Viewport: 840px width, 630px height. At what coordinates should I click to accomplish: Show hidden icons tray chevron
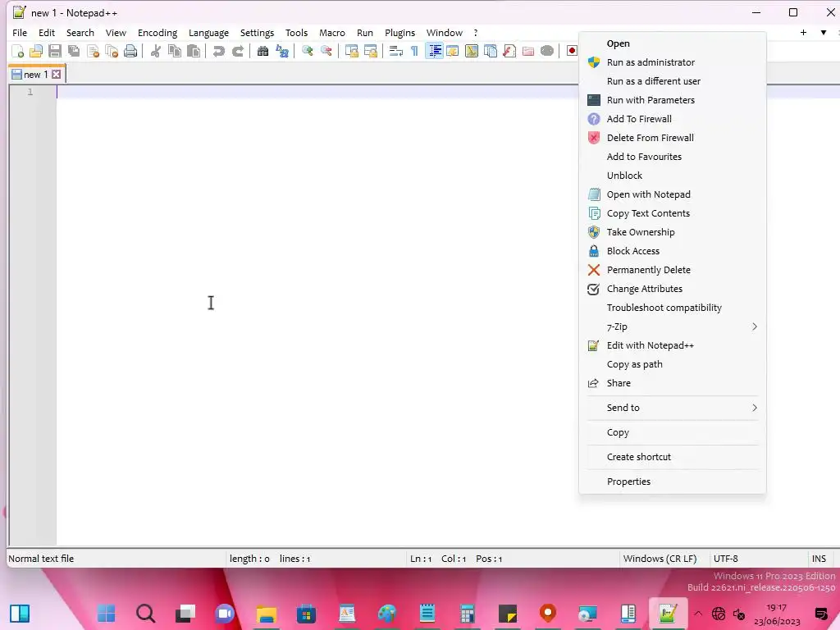(x=698, y=614)
